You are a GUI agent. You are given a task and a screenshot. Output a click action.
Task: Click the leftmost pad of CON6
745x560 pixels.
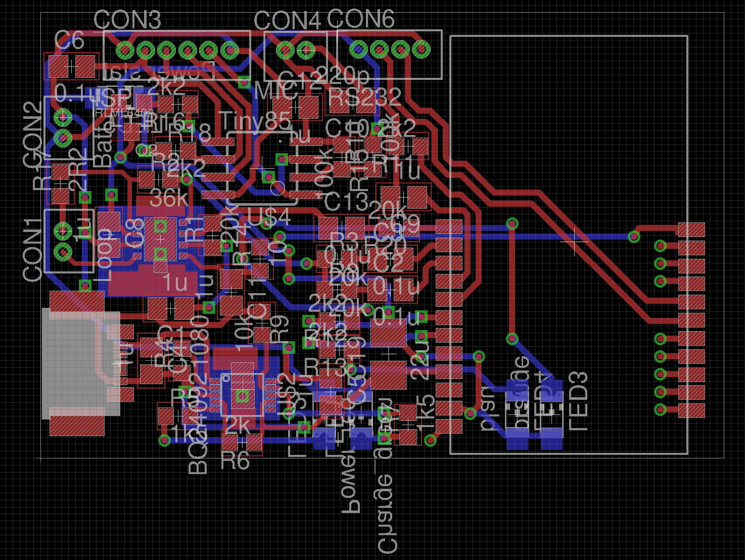[x=358, y=50]
